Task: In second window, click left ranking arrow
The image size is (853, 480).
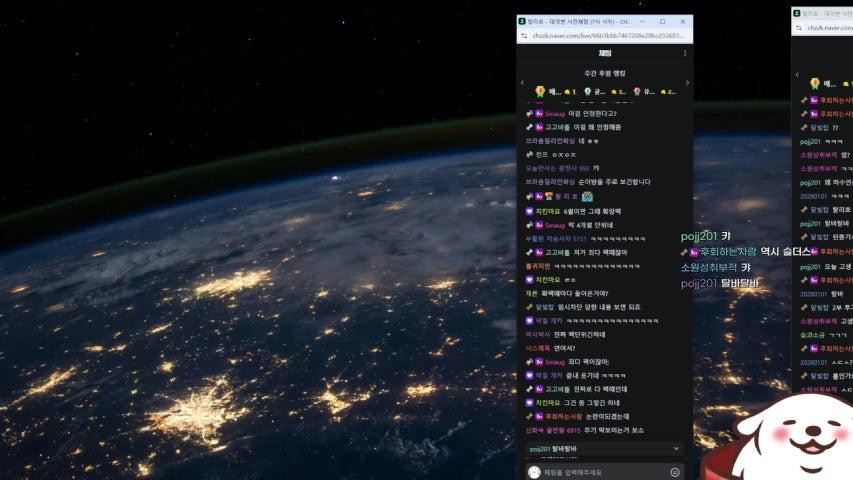Action: [x=797, y=75]
